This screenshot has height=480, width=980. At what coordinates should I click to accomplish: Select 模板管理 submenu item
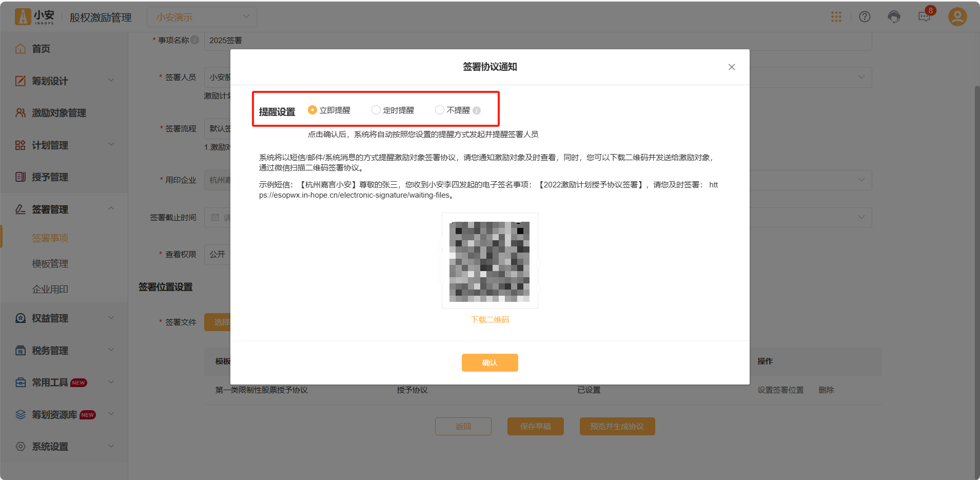(50, 264)
